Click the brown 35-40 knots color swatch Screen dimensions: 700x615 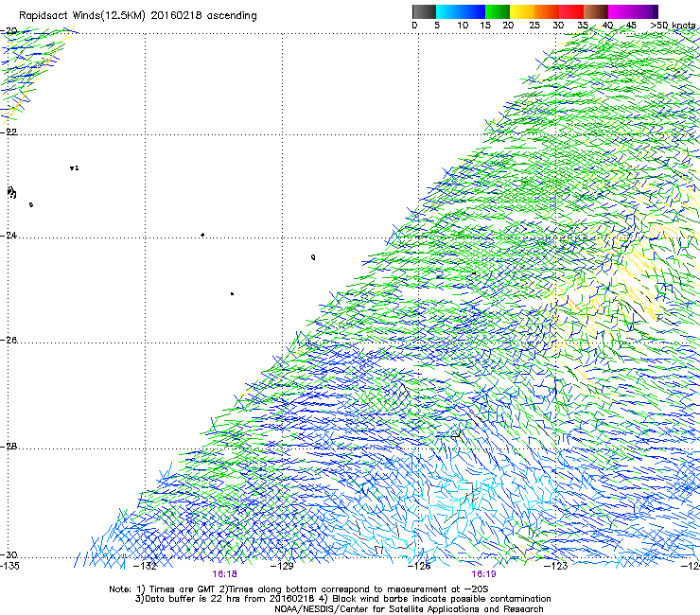596,11
